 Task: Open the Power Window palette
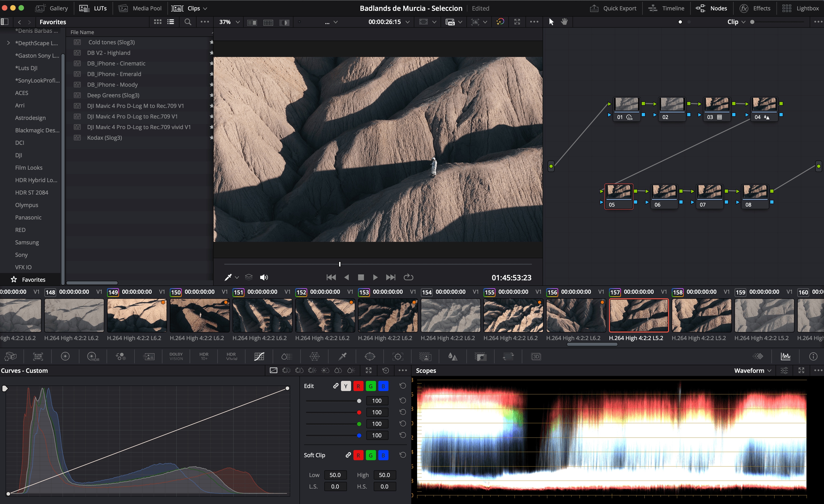[x=370, y=357]
